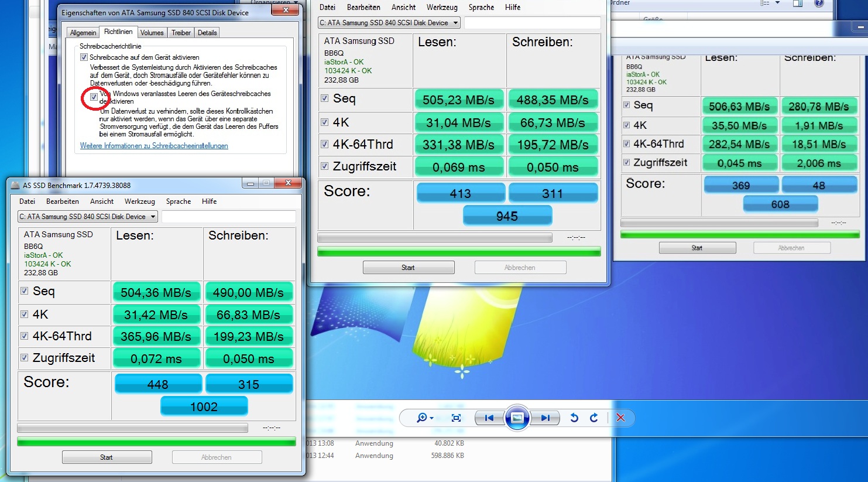Toggle 'Schreibcache auf dem Gerät aktivieren' checkbox
This screenshot has width=868, height=482.
[x=84, y=57]
